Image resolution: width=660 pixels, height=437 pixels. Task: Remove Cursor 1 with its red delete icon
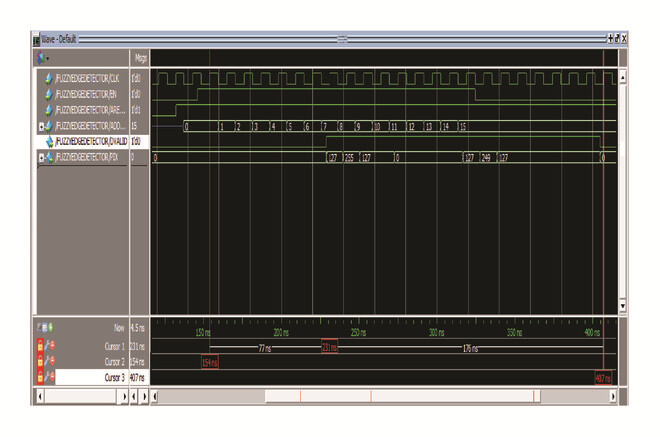(x=53, y=346)
